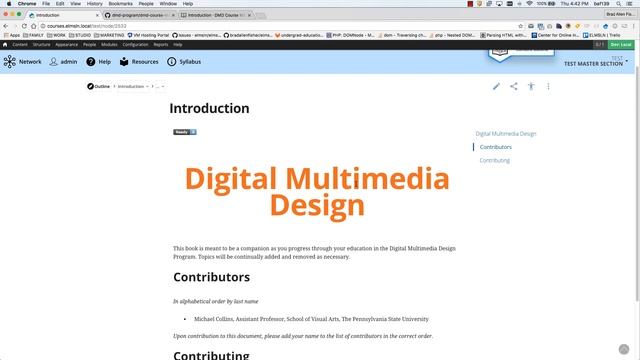Open the macOS notification center icon
640x360 pixels.
point(630,4)
